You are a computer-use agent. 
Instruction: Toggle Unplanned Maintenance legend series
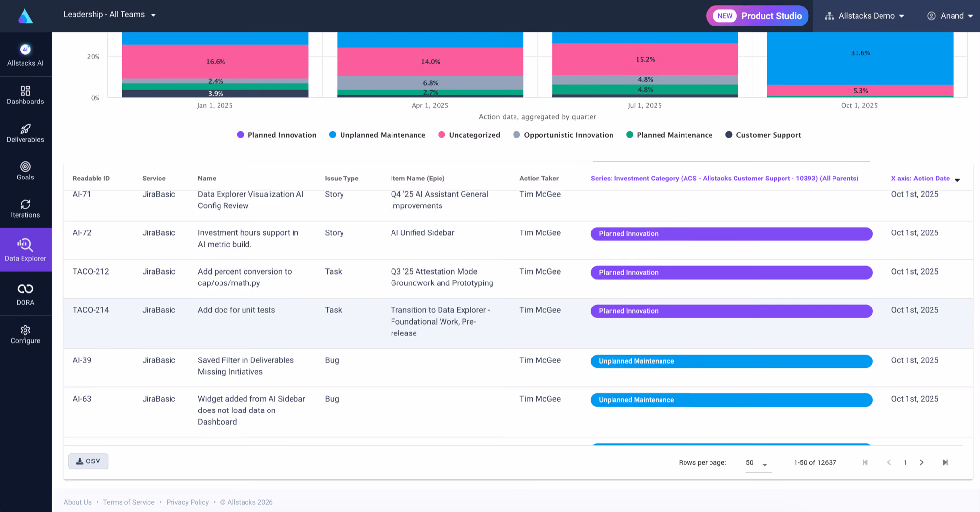coord(377,135)
